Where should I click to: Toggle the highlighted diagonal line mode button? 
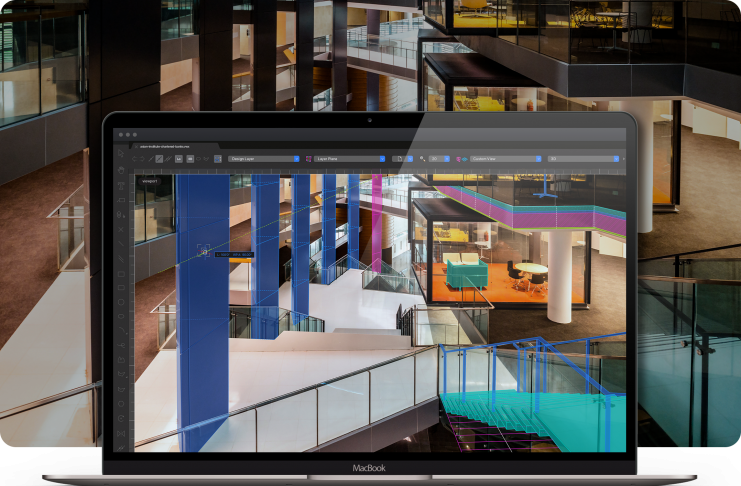tap(159, 159)
